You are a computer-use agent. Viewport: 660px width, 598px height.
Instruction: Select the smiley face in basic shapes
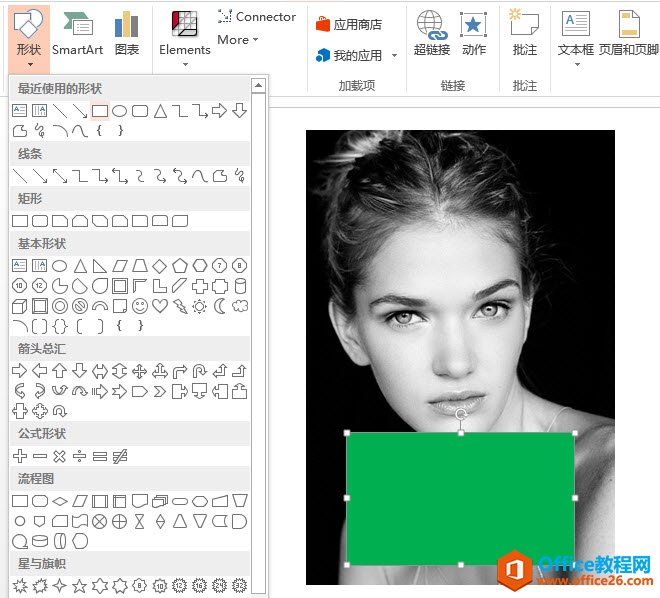[x=139, y=306]
